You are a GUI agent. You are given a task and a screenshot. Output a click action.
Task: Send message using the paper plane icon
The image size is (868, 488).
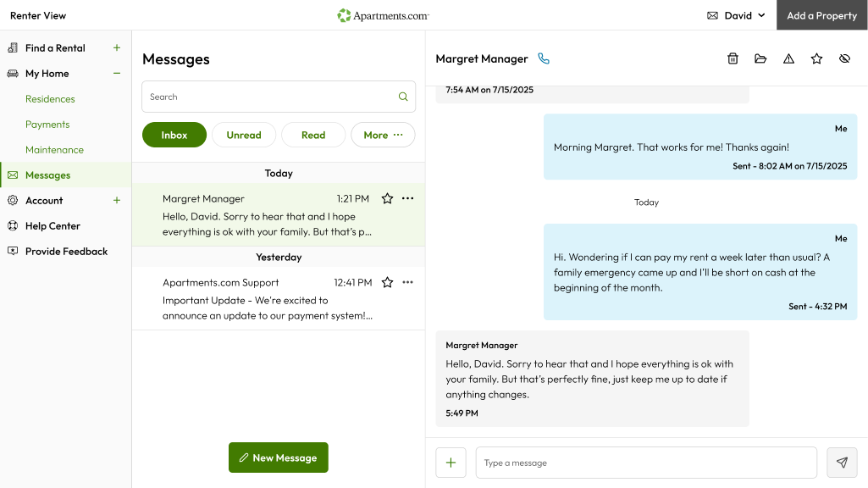[x=842, y=463]
